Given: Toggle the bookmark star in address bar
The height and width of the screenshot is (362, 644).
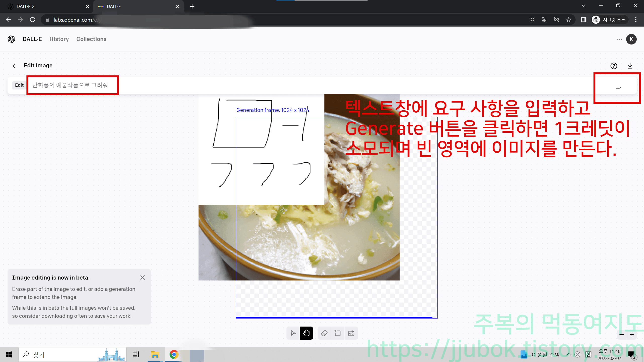Looking at the screenshot, I should 569,19.
